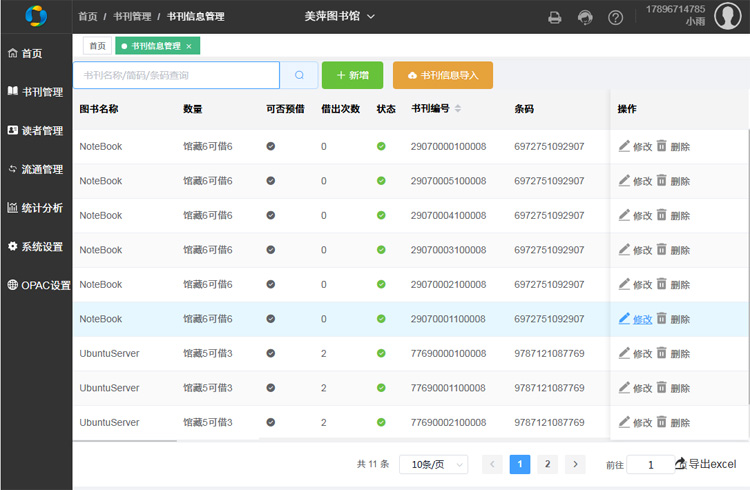
Task: Click the user avatar icon
Action: point(727,17)
